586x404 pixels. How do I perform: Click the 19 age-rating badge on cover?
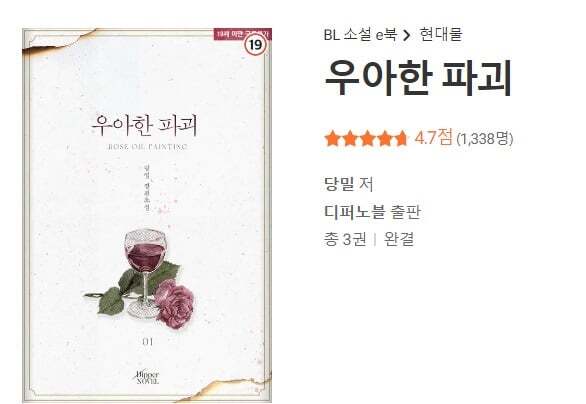tap(255, 45)
